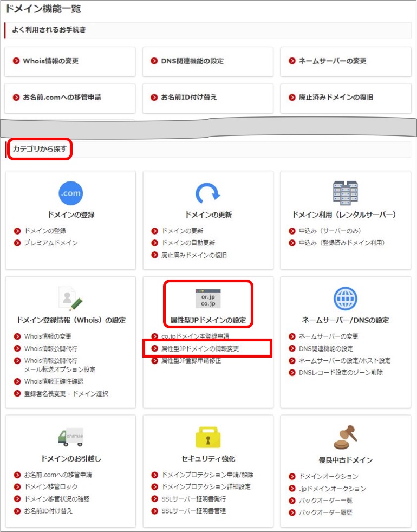
Task: Go to co.jpドメイン本登録申請 link
Action: click(x=195, y=336)
